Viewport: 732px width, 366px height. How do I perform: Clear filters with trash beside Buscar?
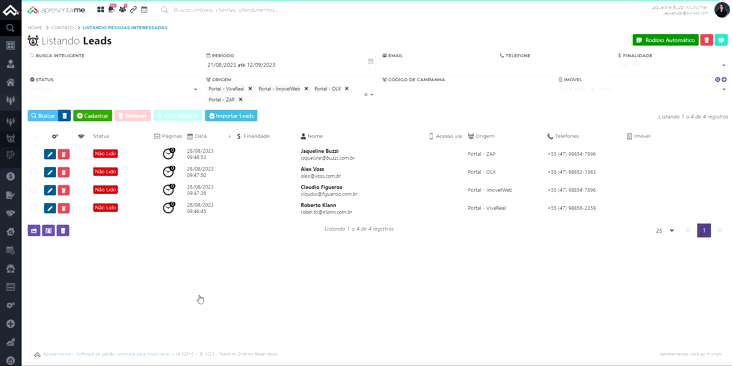(x=65, y=116)
